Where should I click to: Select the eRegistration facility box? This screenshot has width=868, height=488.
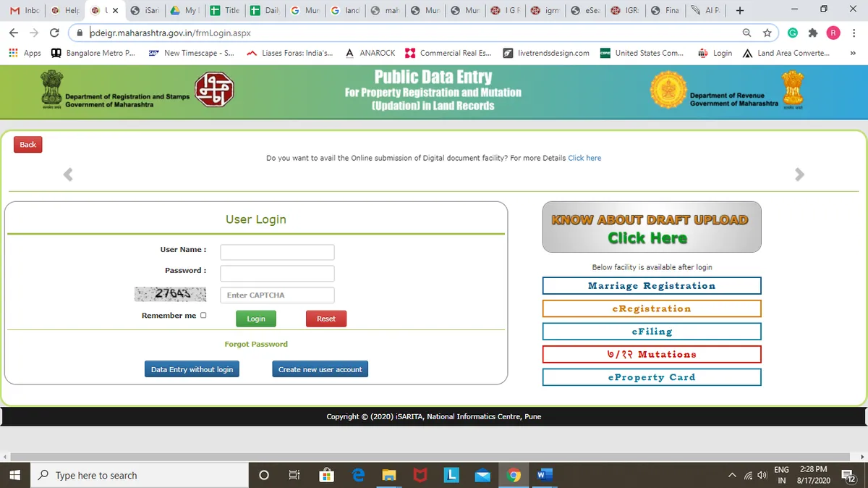click(x=651, y=308)
